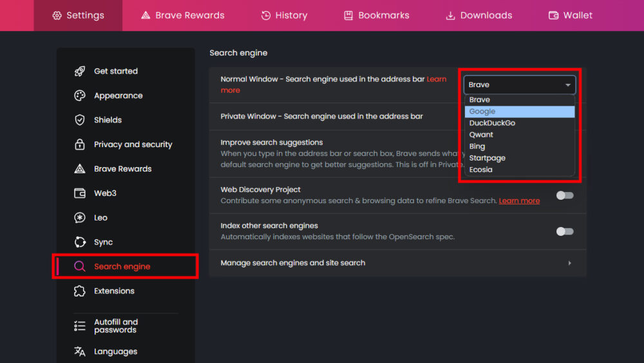Image resolution: width=644 pixels, height=363 pixels.
Task: Select DuckDuckGo in the dropdown list
Action: [492, 123]
